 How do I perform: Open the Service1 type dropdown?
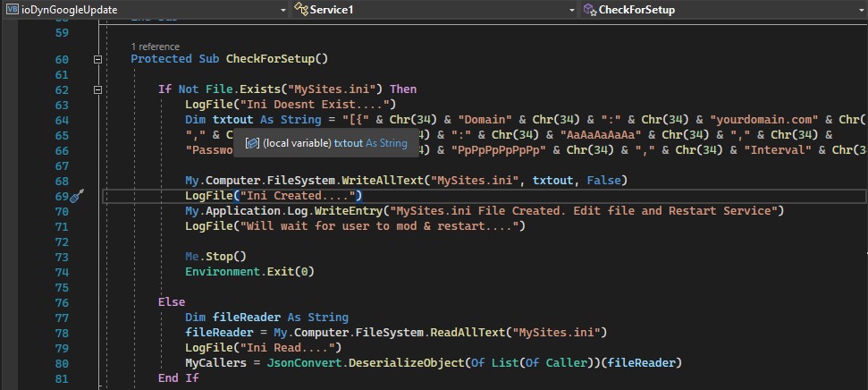(x=572, y=10)
